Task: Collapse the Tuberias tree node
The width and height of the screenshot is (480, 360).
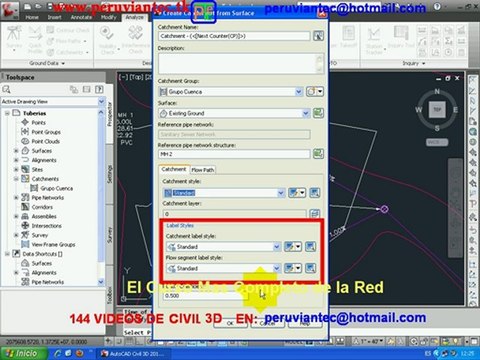Action: [x=7, y=113]
